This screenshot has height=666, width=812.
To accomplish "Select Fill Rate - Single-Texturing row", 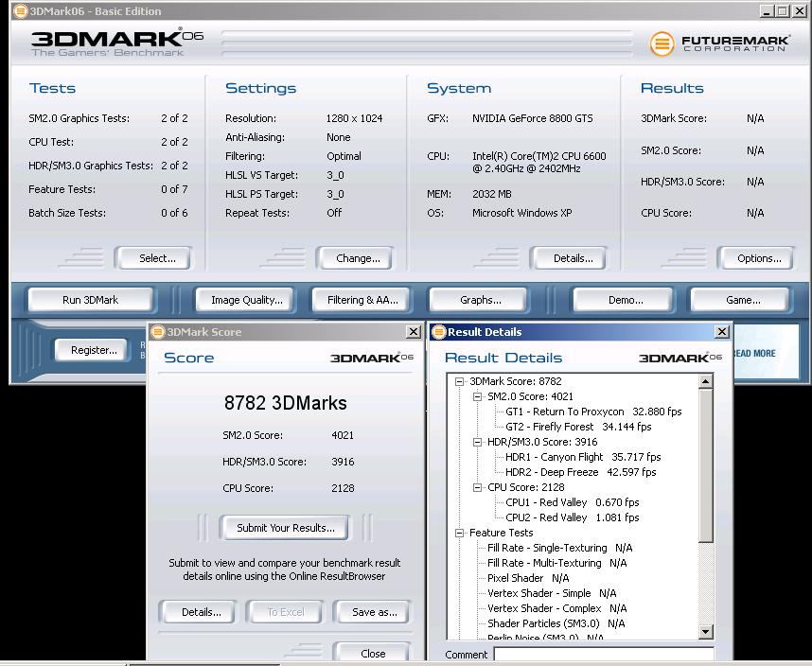I will [560, 548].
